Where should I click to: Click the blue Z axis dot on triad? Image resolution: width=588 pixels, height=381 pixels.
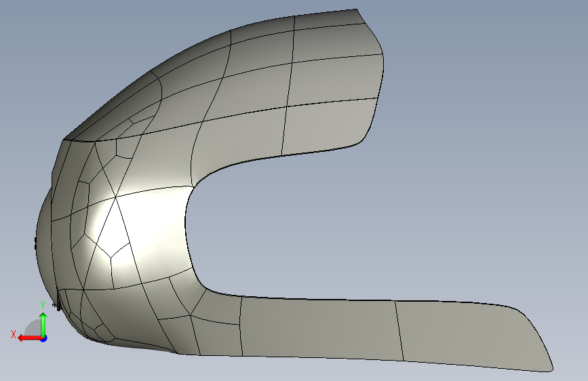click(44, 338)
